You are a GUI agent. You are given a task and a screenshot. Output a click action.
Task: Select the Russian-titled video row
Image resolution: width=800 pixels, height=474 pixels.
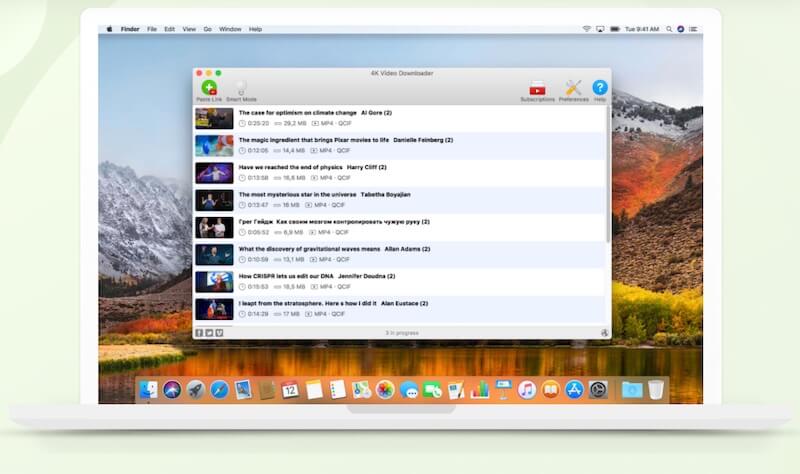(x=399, y=228)
